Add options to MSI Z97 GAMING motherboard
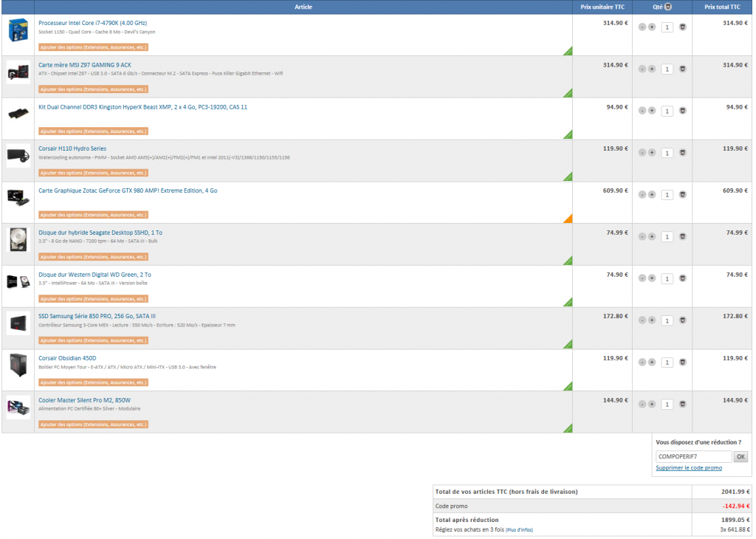Viewport: 756px width, 539px height. tap(93, 89)
